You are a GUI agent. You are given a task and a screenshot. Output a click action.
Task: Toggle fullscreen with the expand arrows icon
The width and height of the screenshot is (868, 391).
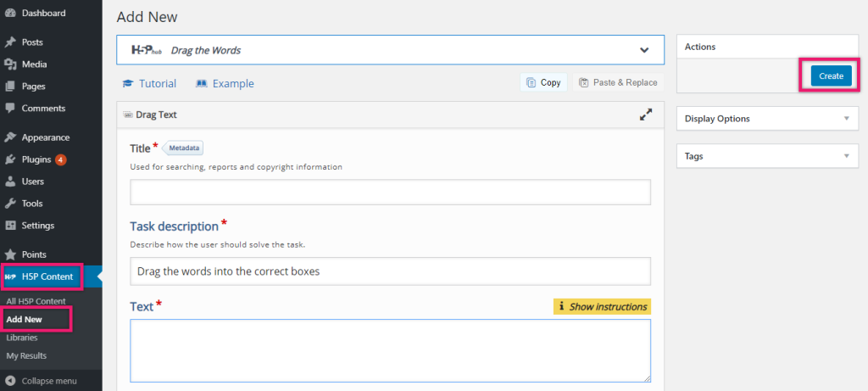(x=645, y=115)
